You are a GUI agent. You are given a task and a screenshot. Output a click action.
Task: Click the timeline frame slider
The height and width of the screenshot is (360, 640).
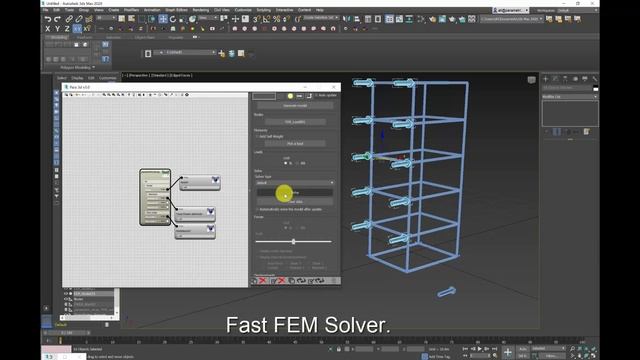67,333
